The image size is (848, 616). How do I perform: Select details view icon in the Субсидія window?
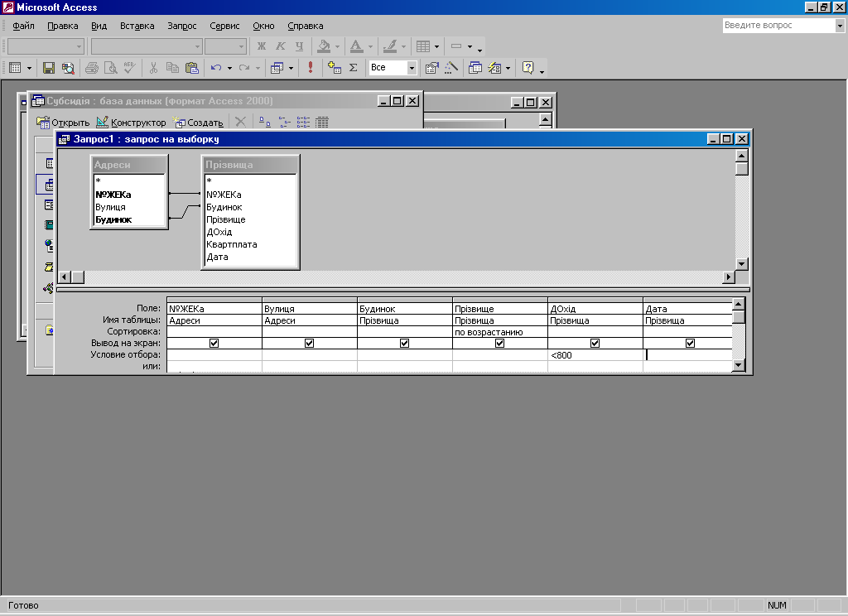[x=322, y=123]
